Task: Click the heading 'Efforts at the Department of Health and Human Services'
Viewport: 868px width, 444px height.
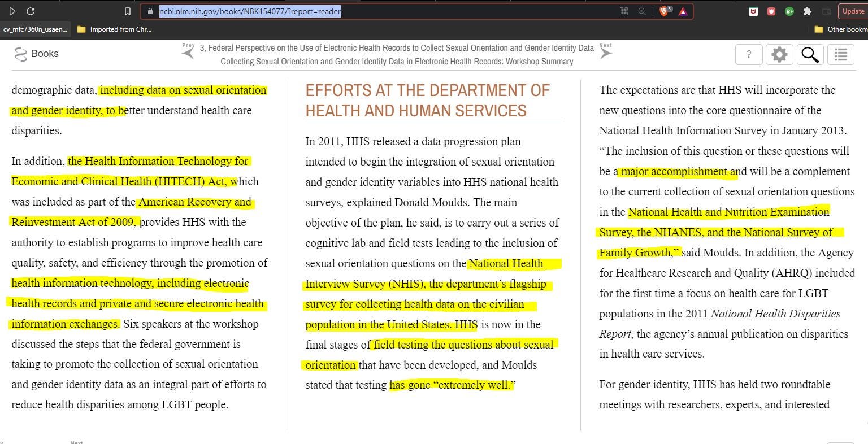Action: tap(427, 101)
